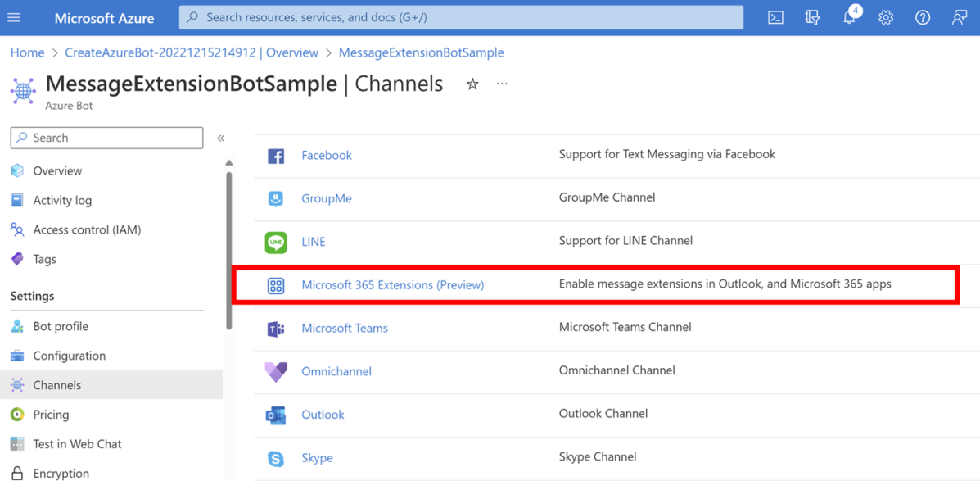
Task: Click the Omnichannel channel icon
Action: click(276, 372)
